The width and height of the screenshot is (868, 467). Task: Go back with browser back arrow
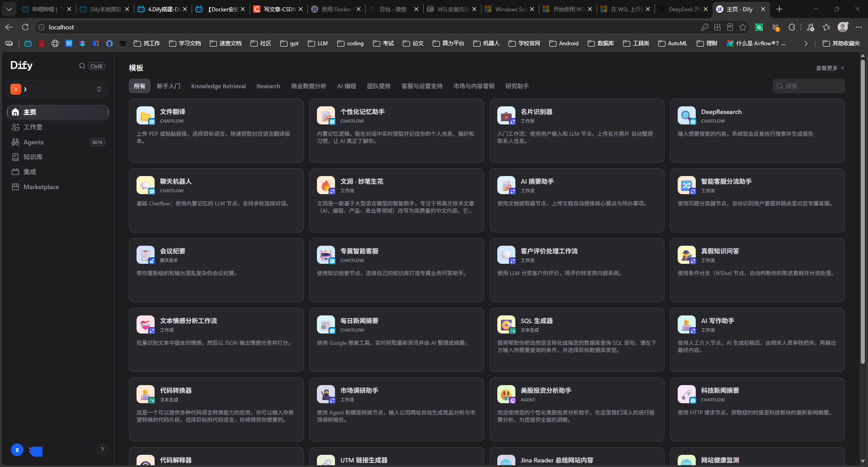[x=9, y=27]
